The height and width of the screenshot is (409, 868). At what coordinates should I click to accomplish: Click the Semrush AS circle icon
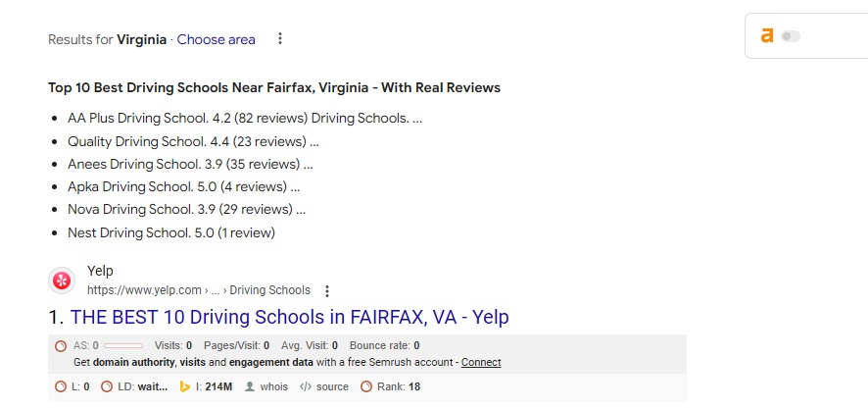(x=61, y=346)
